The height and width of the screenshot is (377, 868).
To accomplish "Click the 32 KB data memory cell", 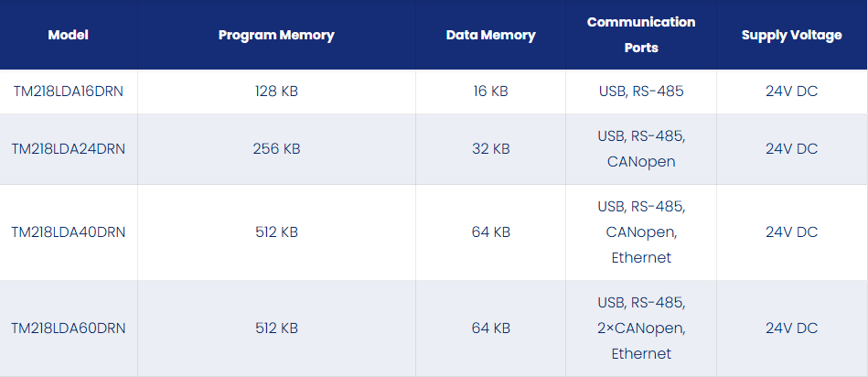I will (x=490, y=149).
